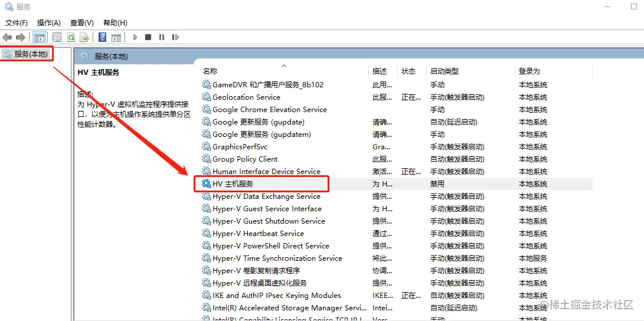Image resolution: width=644 pixels, height=321 pixels.
Task: Select Hyper-V Heartbeat Service name
Action: click(258, 233)
